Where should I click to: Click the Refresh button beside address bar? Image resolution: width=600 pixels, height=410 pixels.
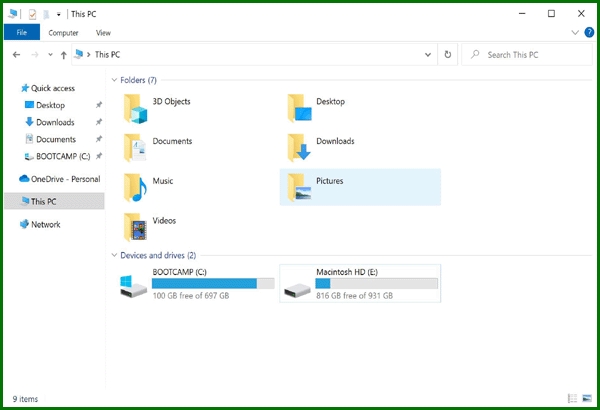click(447, 55)
